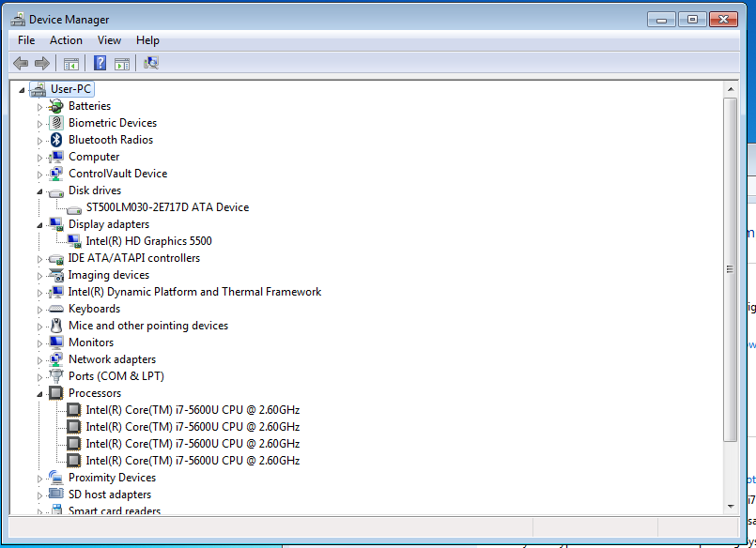Select the ST500LM030 disk device icon

click(x=74, y=209)
